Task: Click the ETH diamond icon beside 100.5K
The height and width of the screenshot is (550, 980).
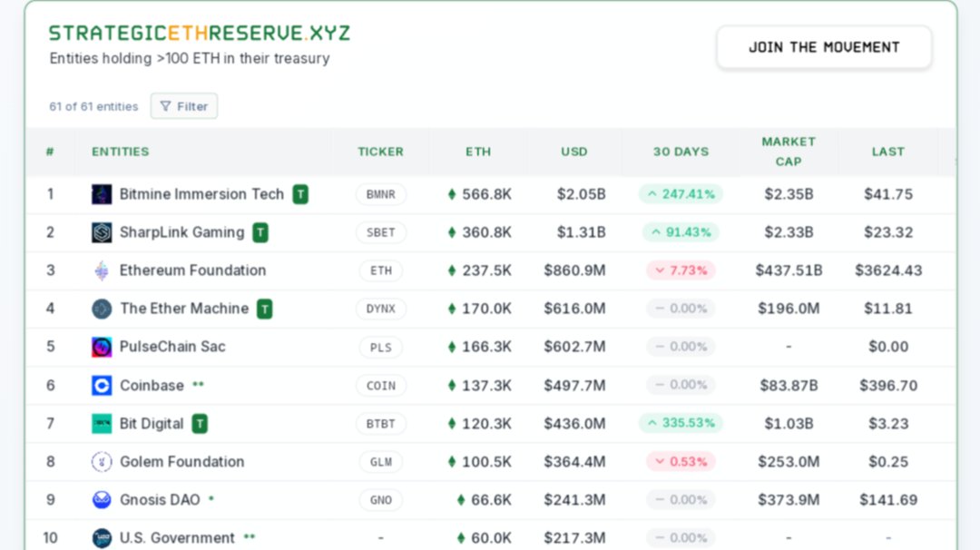Action: coord(452,462)
